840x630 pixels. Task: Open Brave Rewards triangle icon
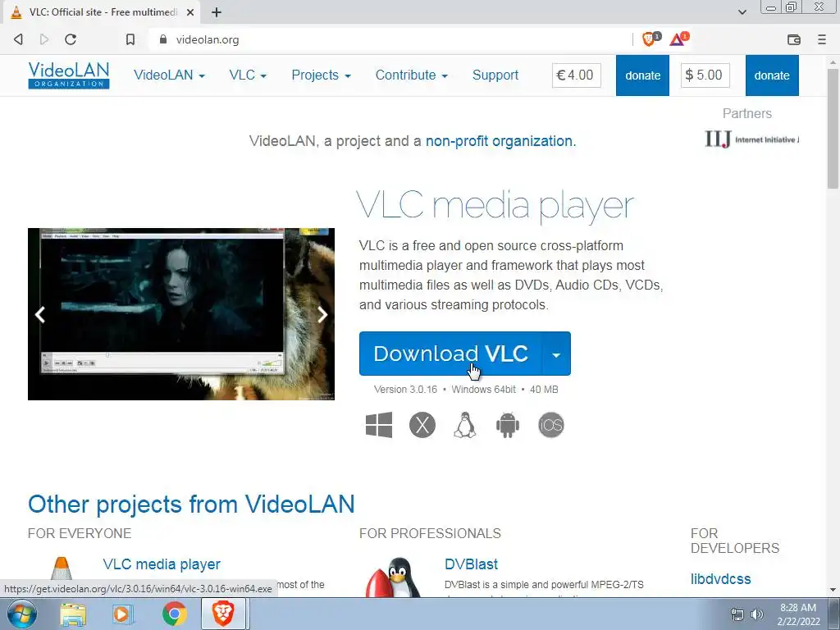[678, 39]
